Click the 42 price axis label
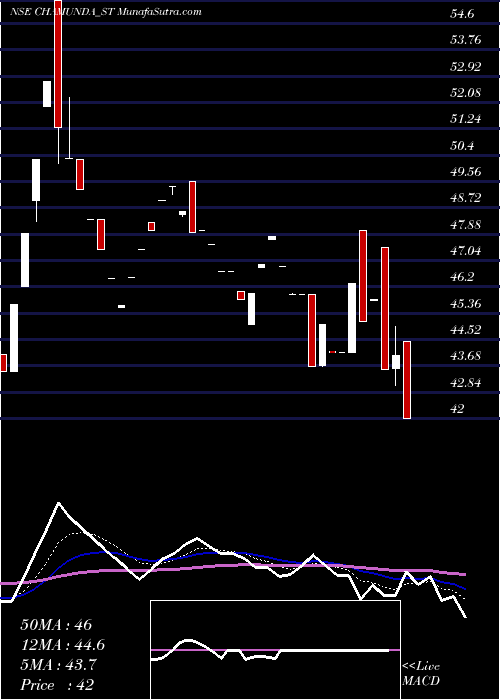The height and width of the screenshot is (700, 500). tap(458, 409)
